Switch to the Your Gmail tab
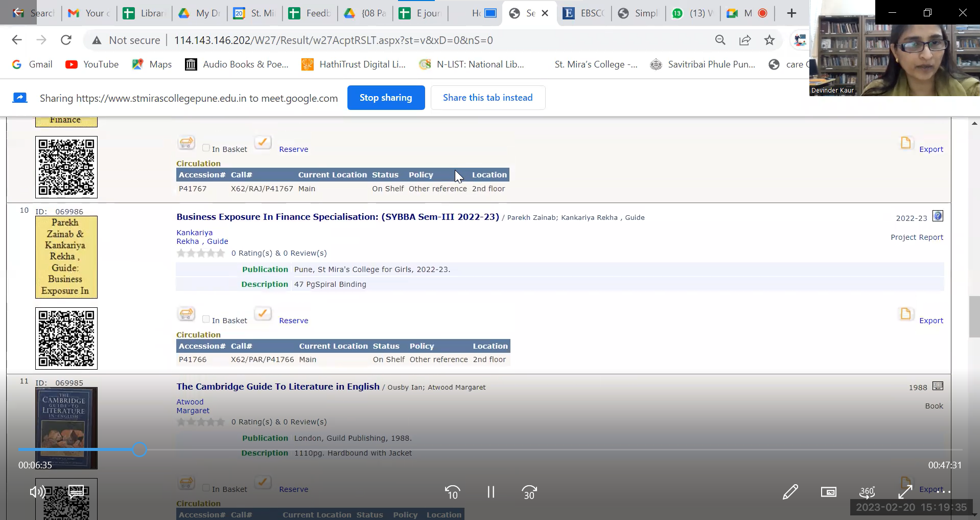This screenshot has width=980, height=520. tap(89, 13)
